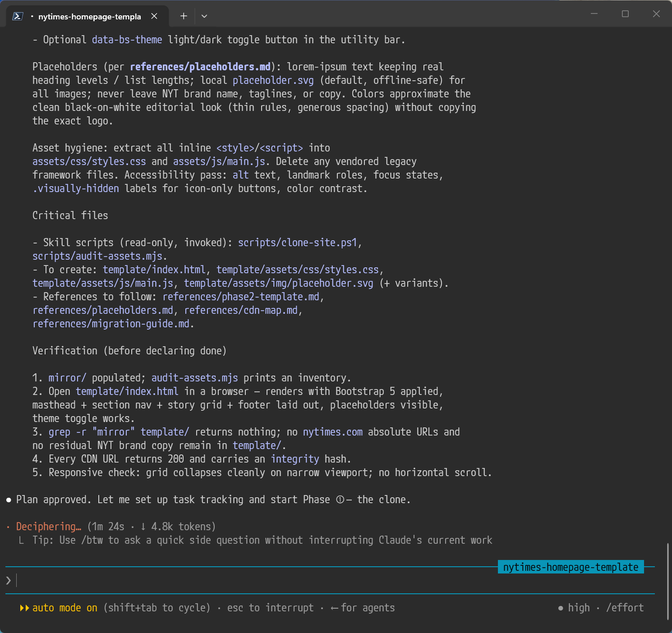Screen dimensions: 672x633
Task: Click the references/phase2-template.md path
Action: [x=241, y=297]
